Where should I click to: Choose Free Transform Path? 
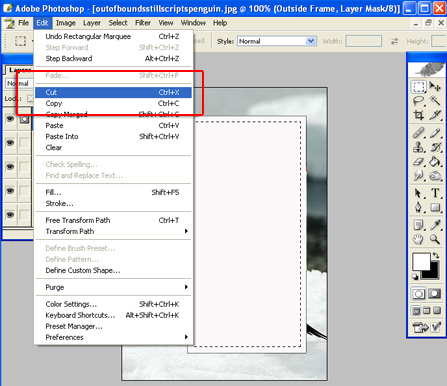pyautogui.click(x=113, y=220)
